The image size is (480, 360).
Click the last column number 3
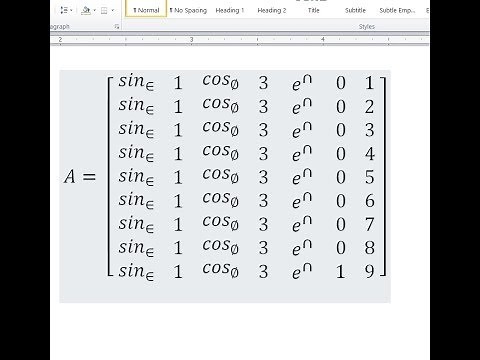pyautogui.click(x=370, y=130)
